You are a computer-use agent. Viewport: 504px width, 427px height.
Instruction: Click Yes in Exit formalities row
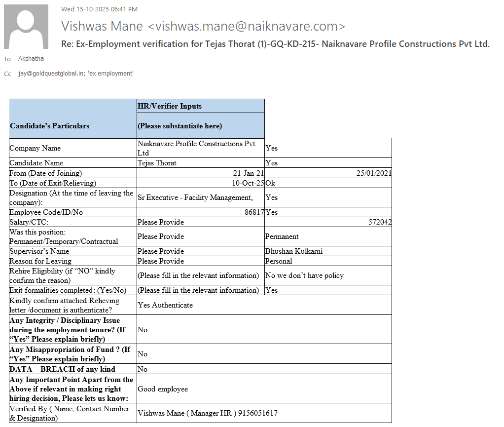[328, 290]
